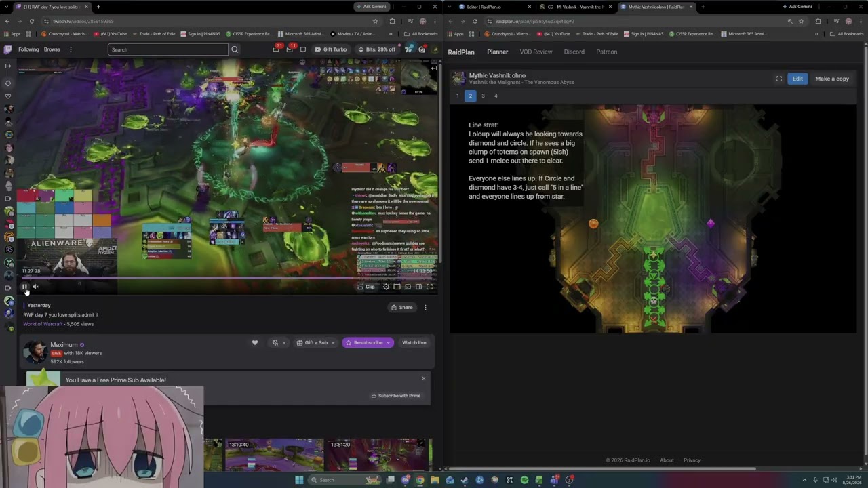
Task: Open the Privacy link in RaidPlan footer
Action: tap(692, 460)
